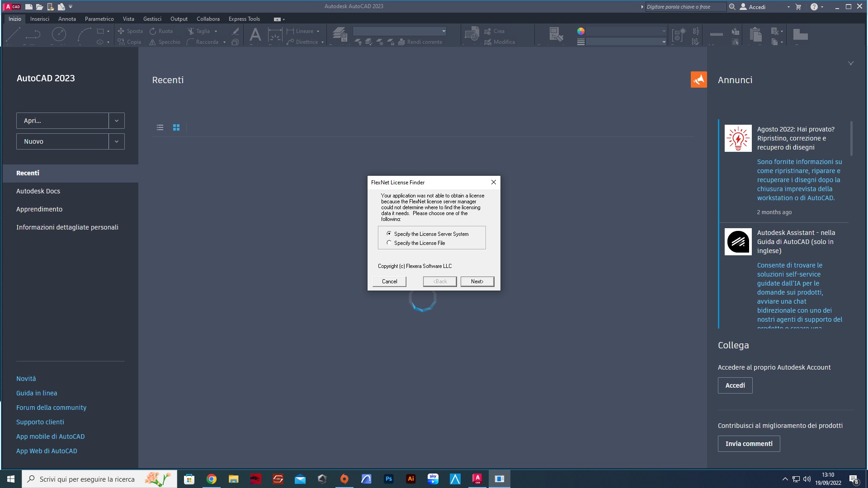Open the Inserisci ribbon tab
Screen dimensions: 868x488
pos(40,19)
